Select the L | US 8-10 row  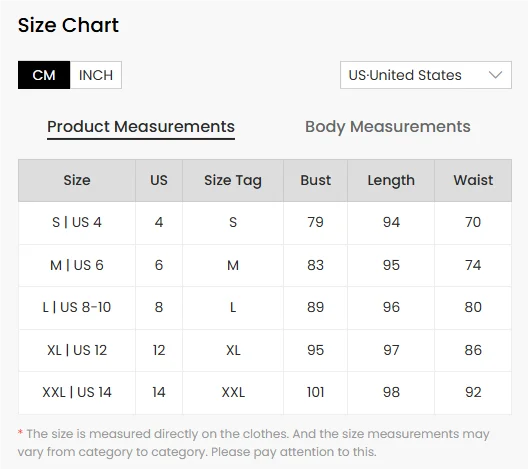(x=265, y=308)
